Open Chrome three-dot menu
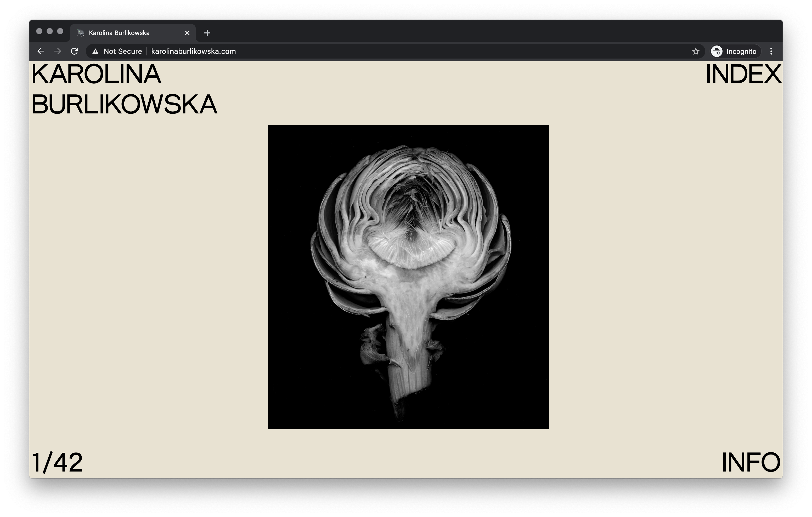This screenshot has height=517, width=812. tap(771, 51)
